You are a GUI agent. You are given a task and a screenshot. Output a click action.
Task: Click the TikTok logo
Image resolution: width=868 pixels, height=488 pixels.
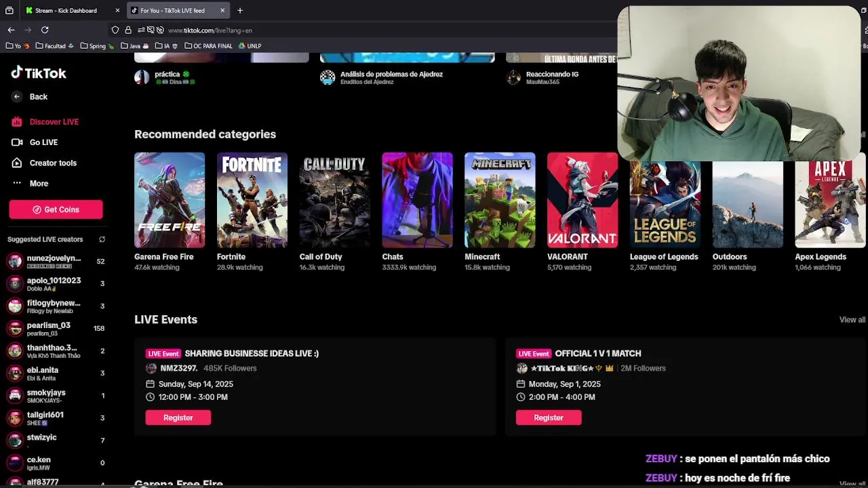[x=39, y=73]
